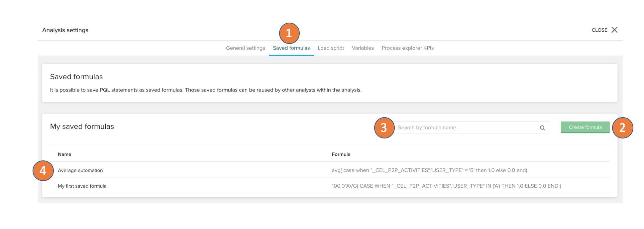
Task: Click the orange number 2 marker
Action: tap(622, 127)
